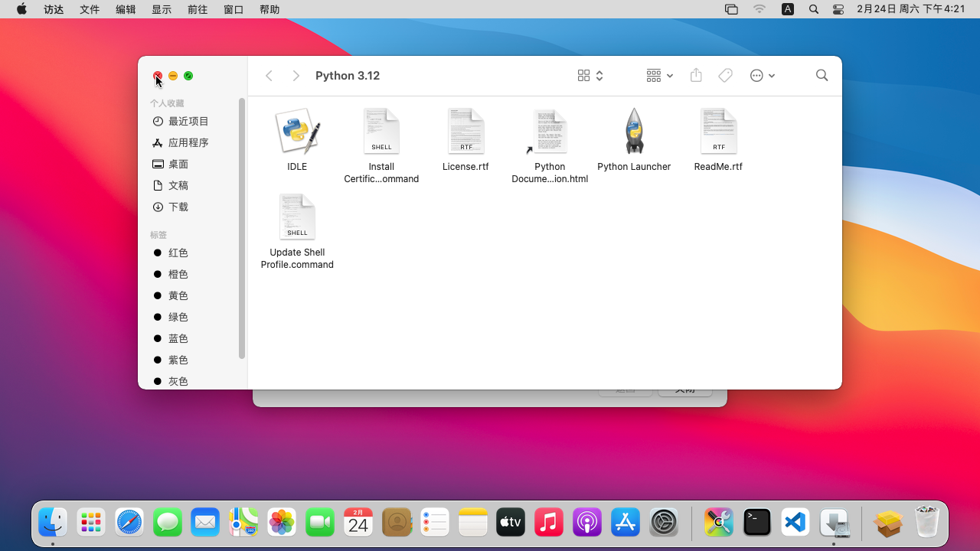Open Visual Studio Code from Dock
The width and height of the screenshot is (980, 551).
[x=795, y=523]
